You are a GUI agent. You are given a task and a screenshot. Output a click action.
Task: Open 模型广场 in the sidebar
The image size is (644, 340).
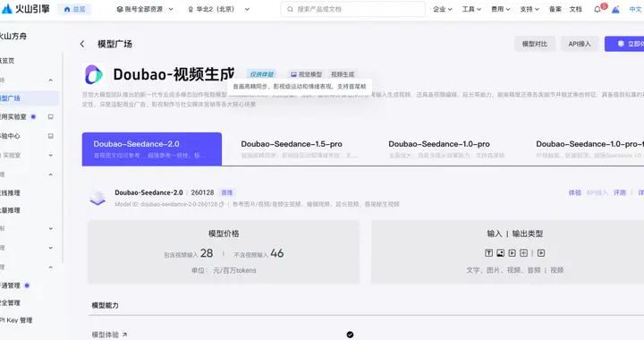coord(29,98)
